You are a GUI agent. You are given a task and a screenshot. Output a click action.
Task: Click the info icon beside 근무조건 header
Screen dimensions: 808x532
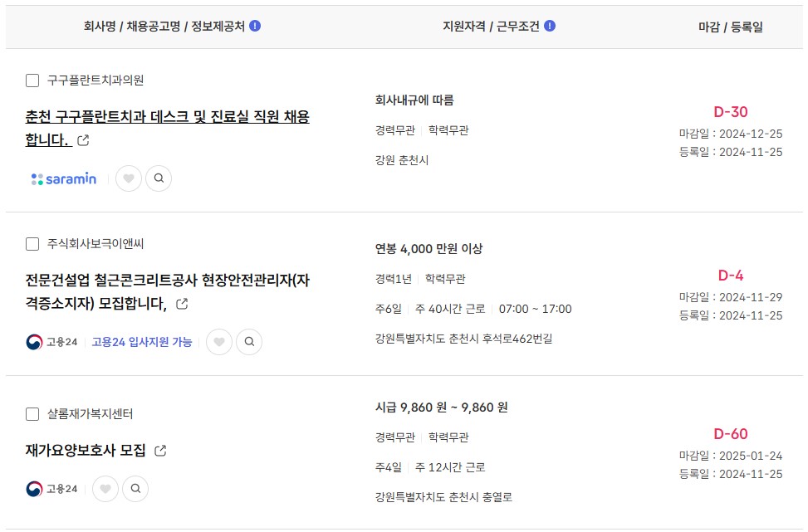[550, 26]
